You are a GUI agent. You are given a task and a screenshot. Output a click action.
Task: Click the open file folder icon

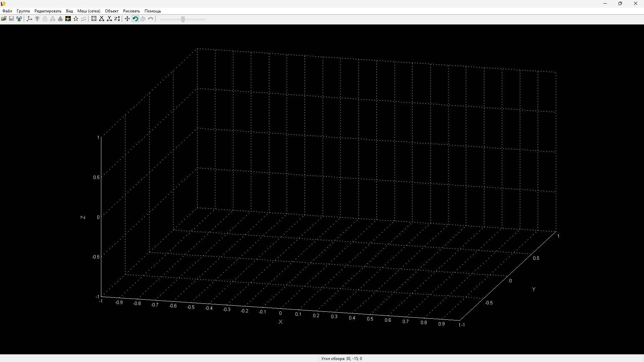[x=4, y=19]
